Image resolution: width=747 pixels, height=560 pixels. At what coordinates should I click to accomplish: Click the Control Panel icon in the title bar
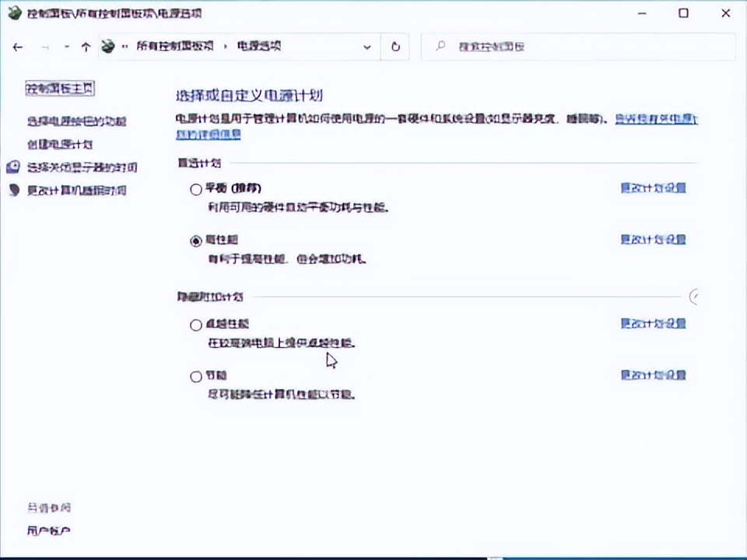[14, 12]
